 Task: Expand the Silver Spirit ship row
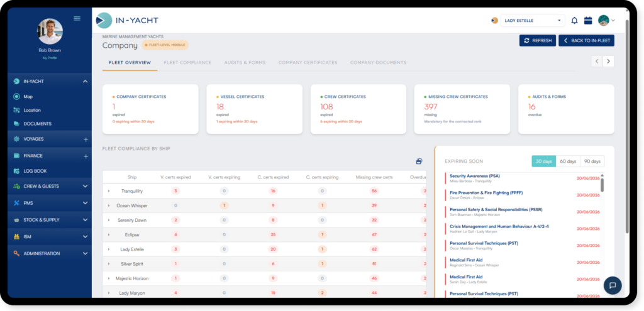point(109,264)
